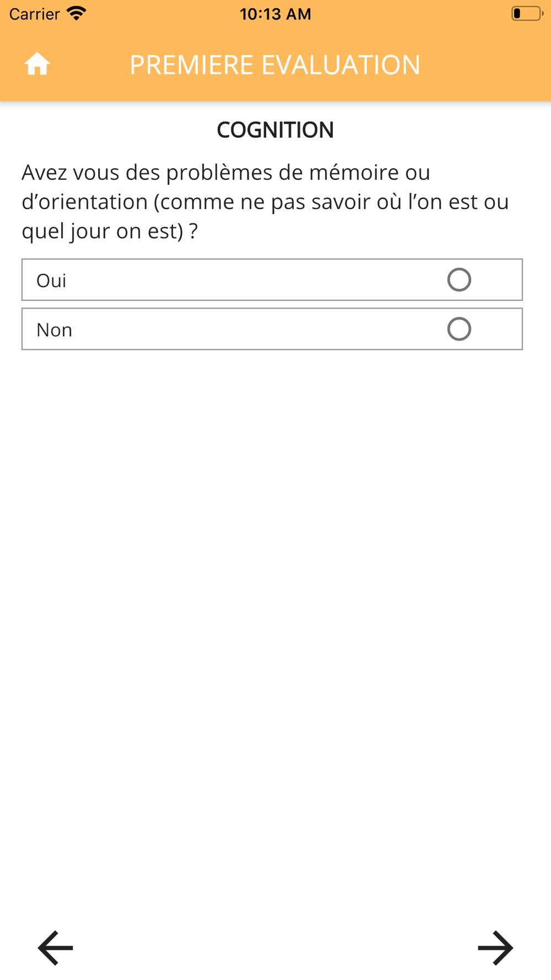Click the word "d'orientation" in question
This screenshot has height=980, width=551.
[84, 202]
